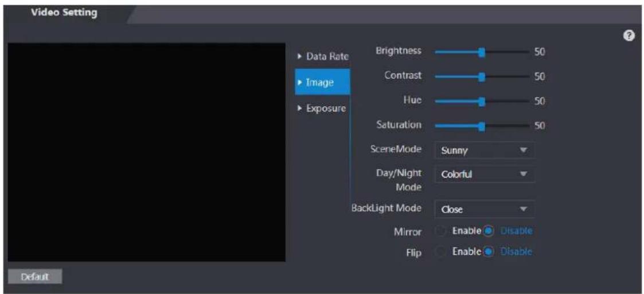Open the SceneMode dropdown showing Sunny
Image resolution: width=644 pixels, height=294 pixels.
pos(485,150)
